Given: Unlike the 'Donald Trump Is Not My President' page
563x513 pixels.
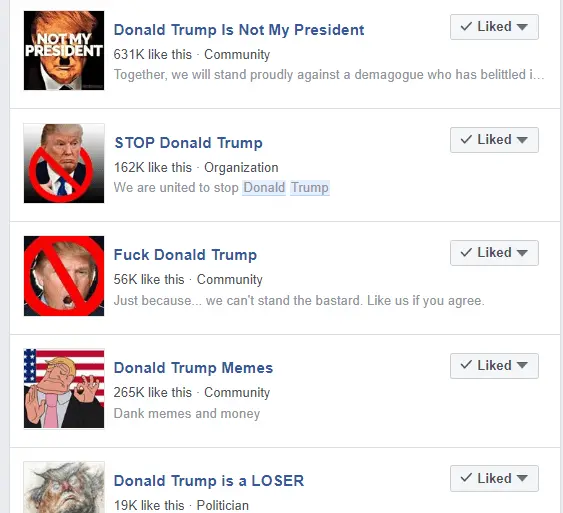Looking at the screenshot, I should pos(494,27).
